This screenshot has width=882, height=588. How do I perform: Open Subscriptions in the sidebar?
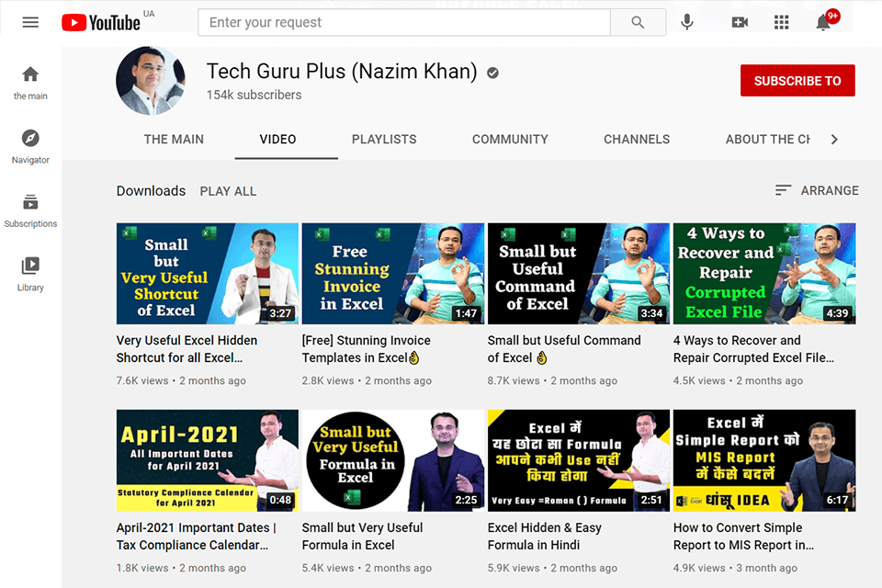[x=30, y=210]
